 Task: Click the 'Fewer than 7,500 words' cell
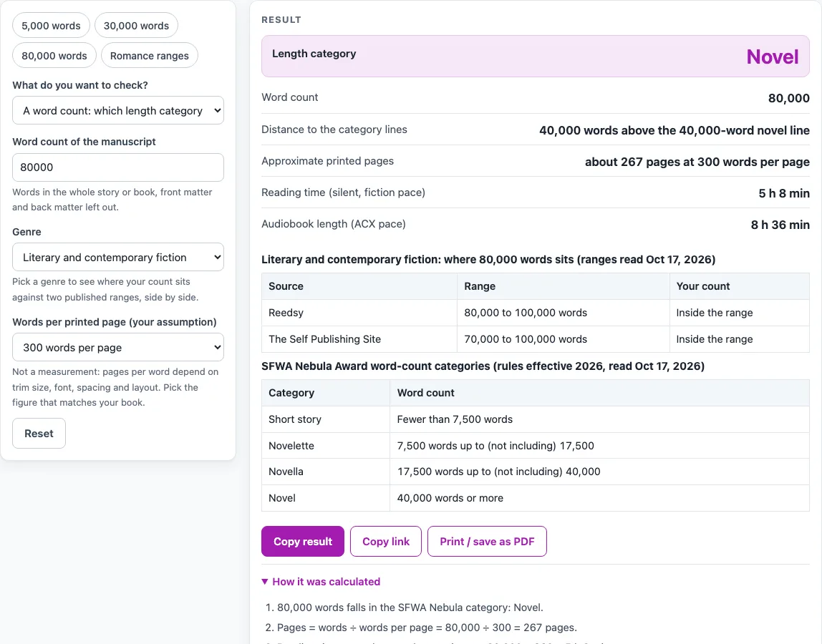point(600,419)
